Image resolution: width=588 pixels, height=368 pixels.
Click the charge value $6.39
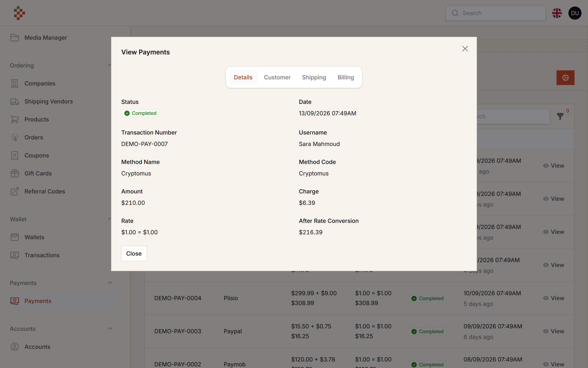(307, 203)
